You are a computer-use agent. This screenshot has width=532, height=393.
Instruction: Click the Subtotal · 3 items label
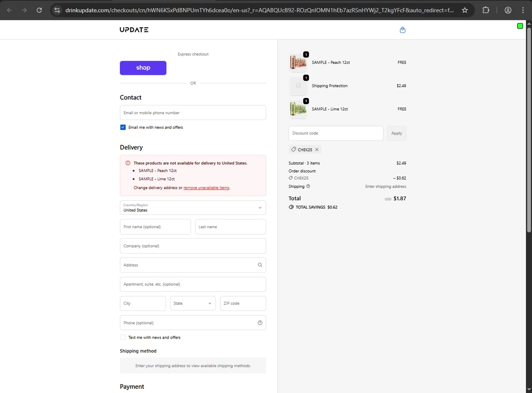(x=304, y=163)
